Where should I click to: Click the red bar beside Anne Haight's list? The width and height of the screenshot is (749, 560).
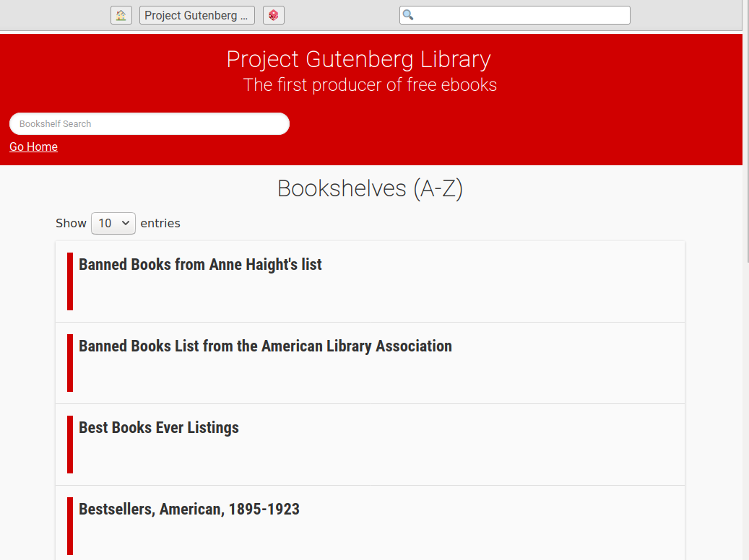point(70,281)
